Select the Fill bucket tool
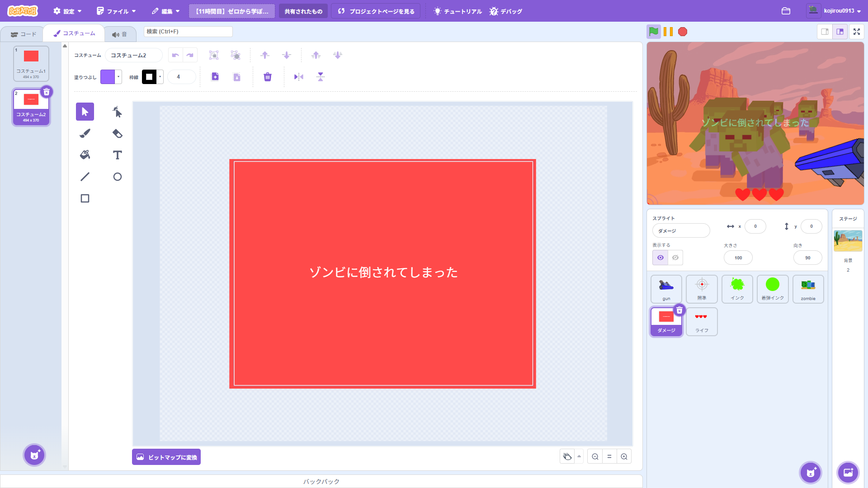The height and width of the screenshot is (488, 868). point(85,155)
